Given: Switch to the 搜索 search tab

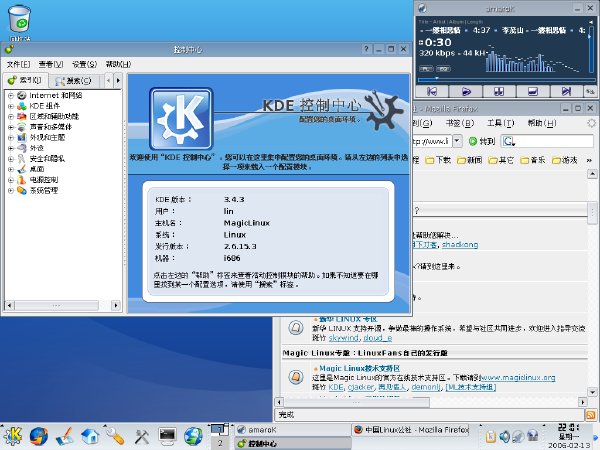Looking at the screenshot, I should (x=74, y=81).
